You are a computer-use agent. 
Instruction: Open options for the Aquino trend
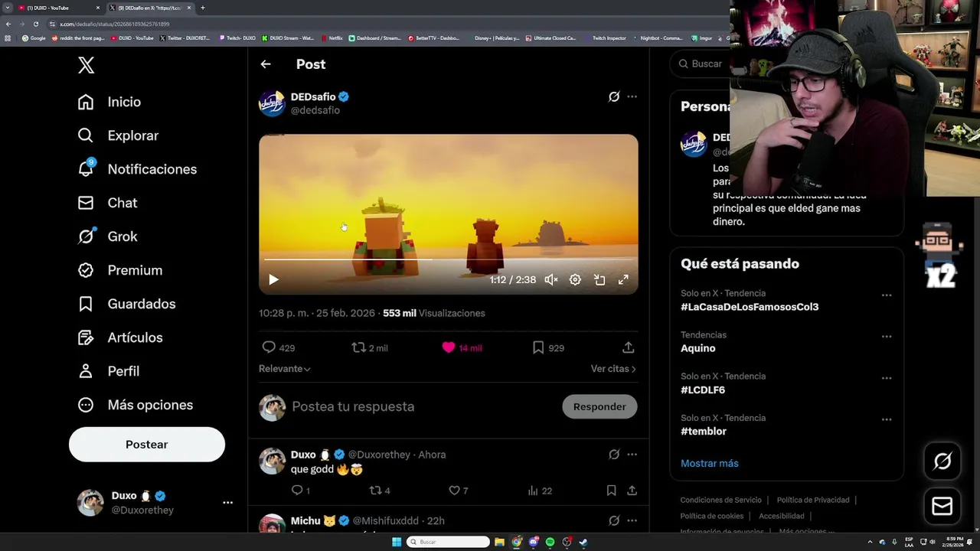coord(887,337)
